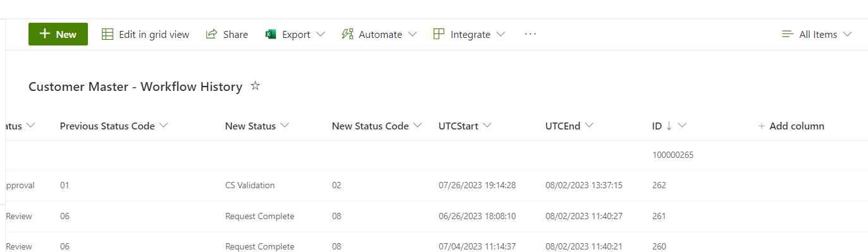Open the more options ellipsis
The width and height of the screenshot is (868, 252).
(x=530, y=34)
